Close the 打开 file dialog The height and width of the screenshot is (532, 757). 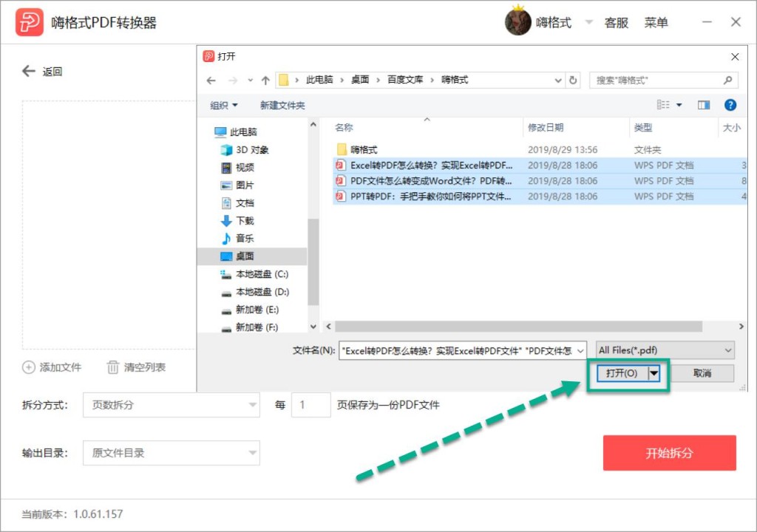point(735,56)
